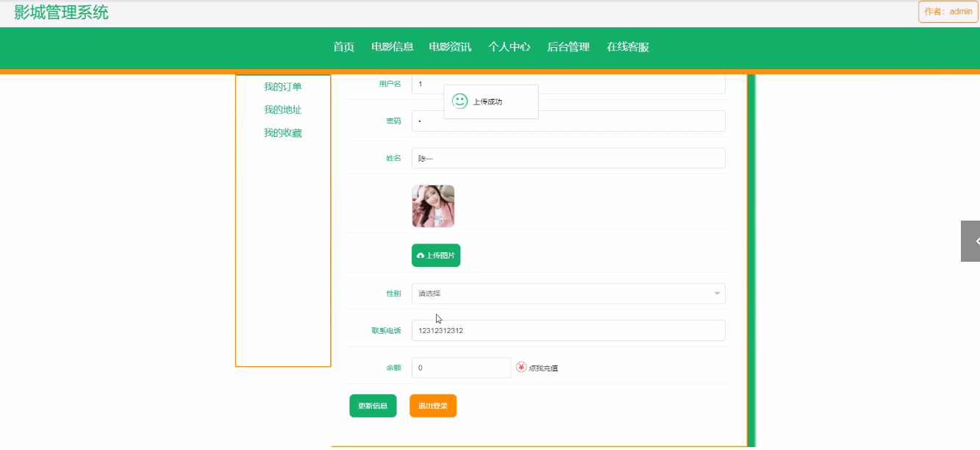Click the profile avatar thumbnail
The width and height of the screenshot is (980, 450).
(433, 206)
